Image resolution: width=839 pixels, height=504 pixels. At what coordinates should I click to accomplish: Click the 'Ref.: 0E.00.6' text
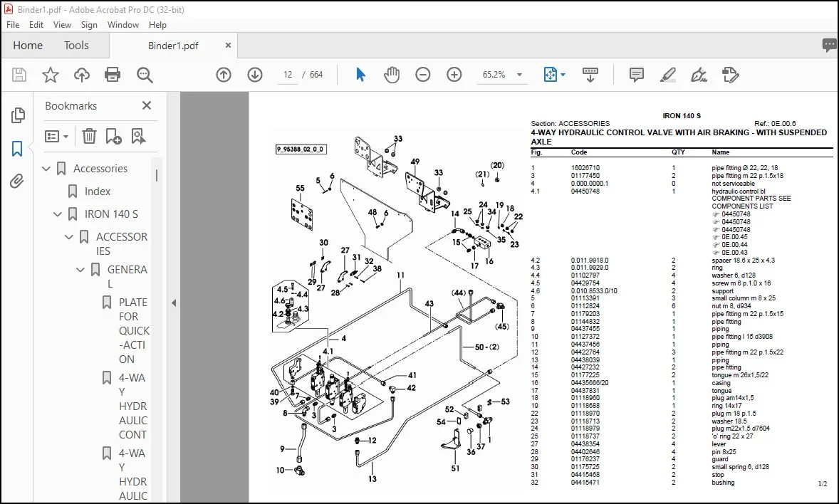point(775,124)
